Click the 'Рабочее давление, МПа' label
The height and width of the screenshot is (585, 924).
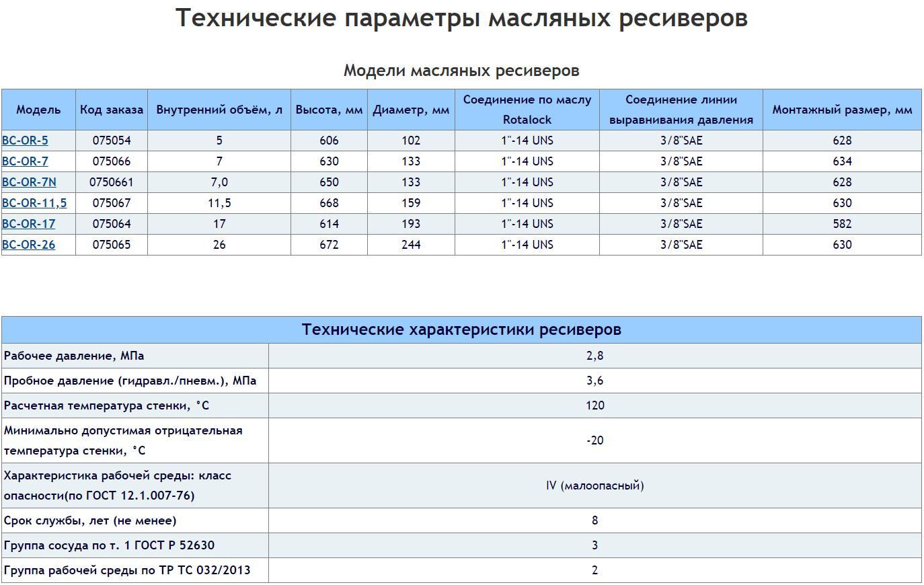[x=74, y=356]
